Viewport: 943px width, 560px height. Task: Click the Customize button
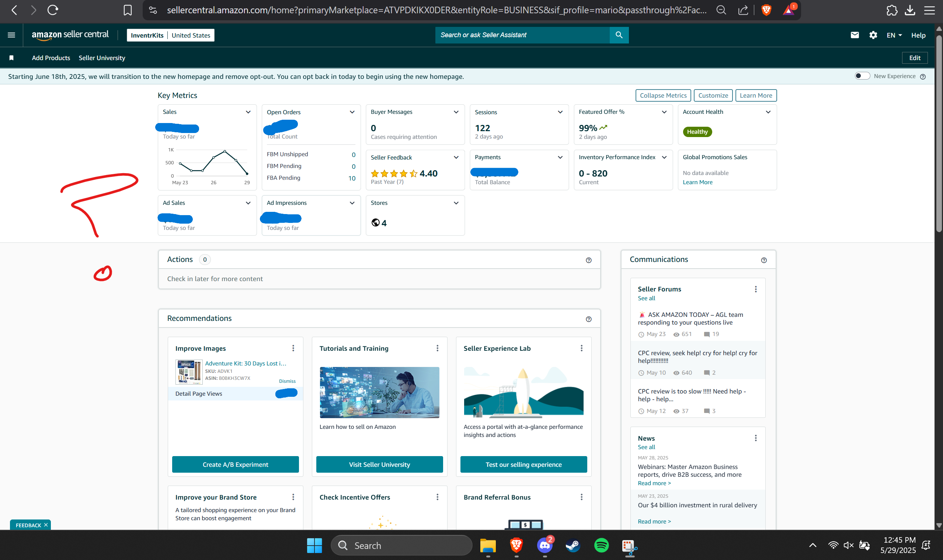[713, 95]
